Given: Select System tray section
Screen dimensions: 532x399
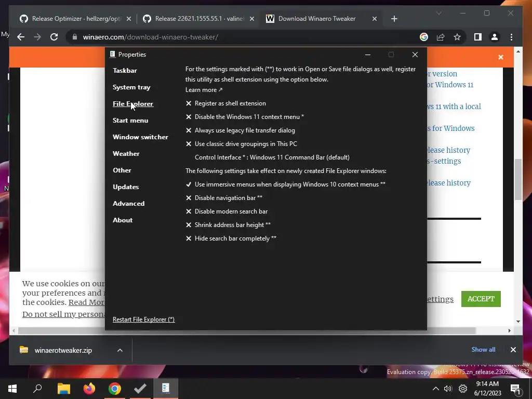Looking at the screenshot, I should [x=131, y=87].
